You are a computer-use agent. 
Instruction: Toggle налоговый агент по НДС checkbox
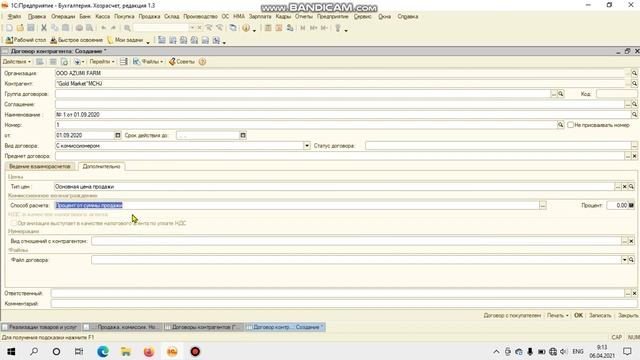[14, 223]
